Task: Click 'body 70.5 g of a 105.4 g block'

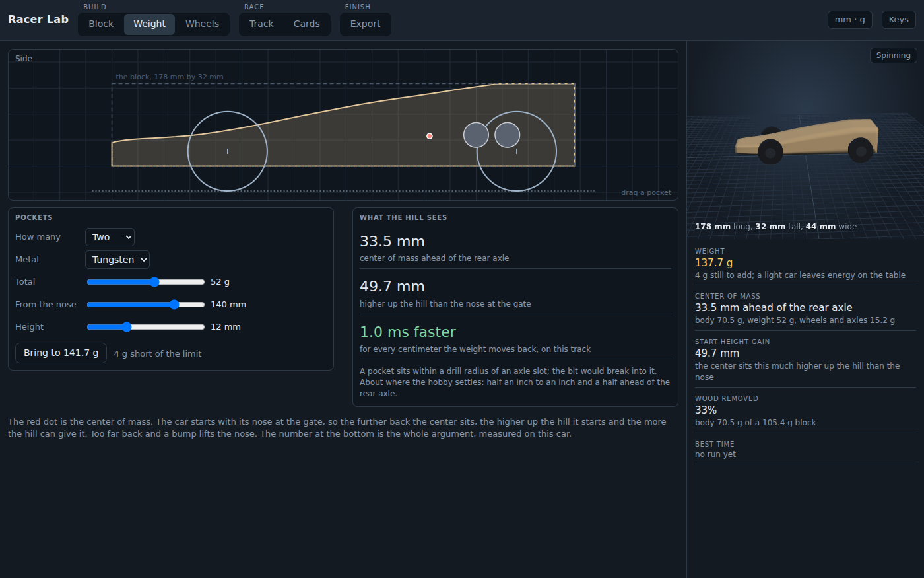Action: pos(756,423)
